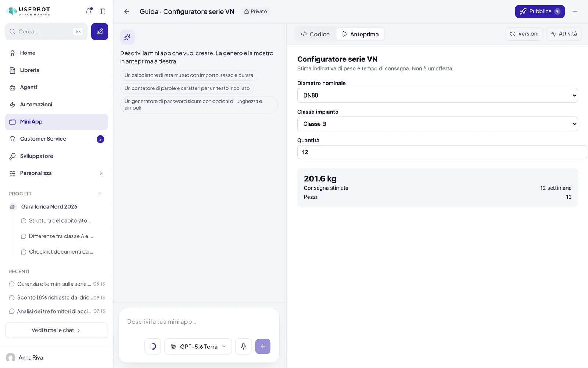This screenshot has height=368, width=588.
Task: Focus the Cerca search box
Action: click(x=46, y=32)
